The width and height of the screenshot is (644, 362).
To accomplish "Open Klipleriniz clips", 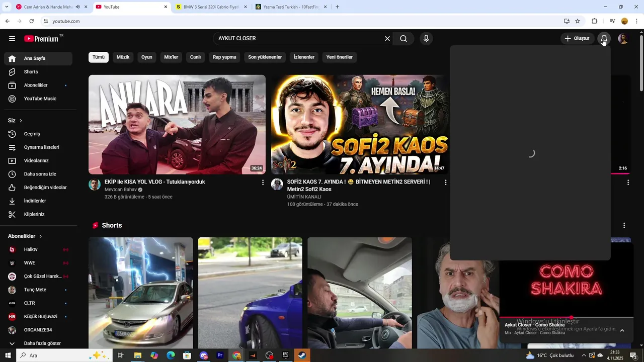I will (38, 214).
